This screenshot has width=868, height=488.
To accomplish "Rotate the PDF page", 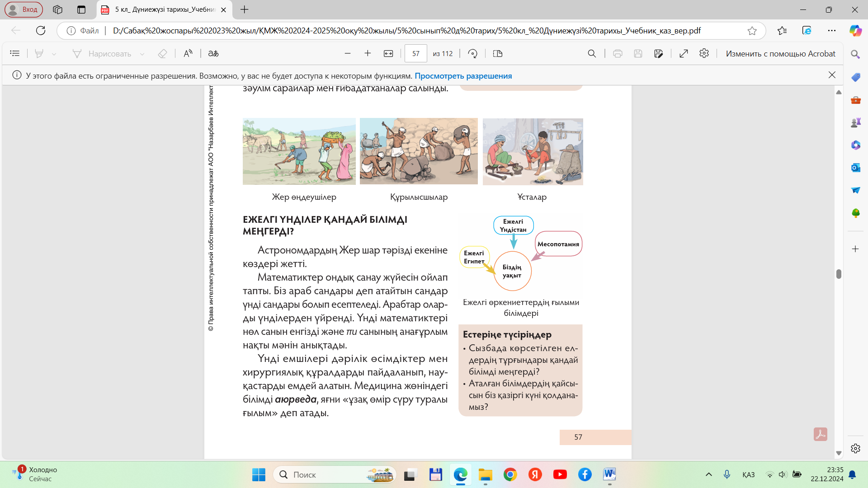I will [x=473, y=53].
